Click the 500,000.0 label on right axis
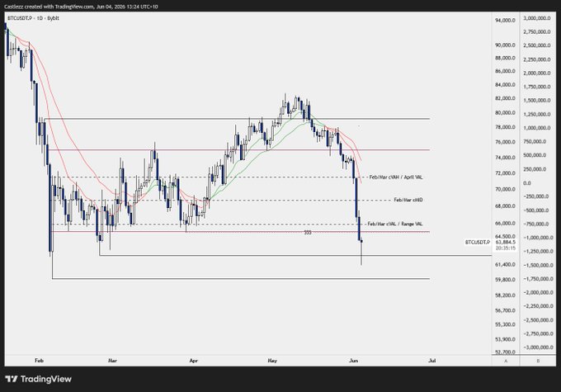Screen dimensions: 561x392 point(535,155)
